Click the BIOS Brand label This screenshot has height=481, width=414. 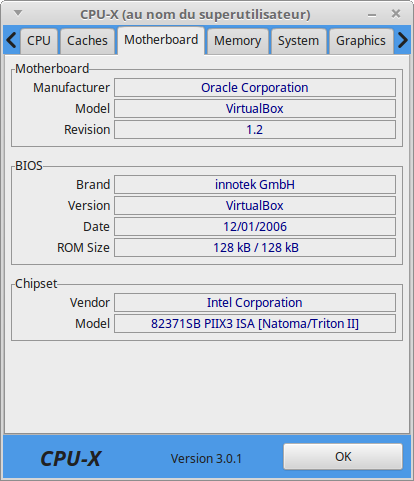[93, 185]
